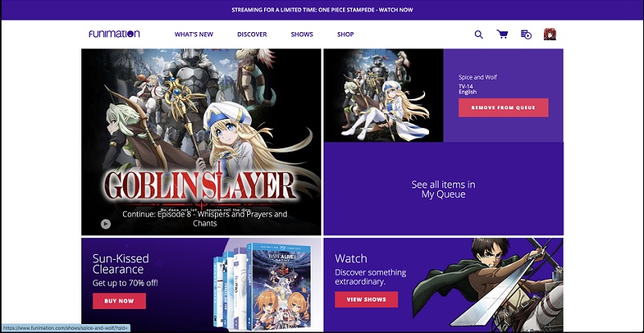Click the Get up to 70% off text
Screen dimensions: 644x333
pyautogui.click(x=126, y=283)
